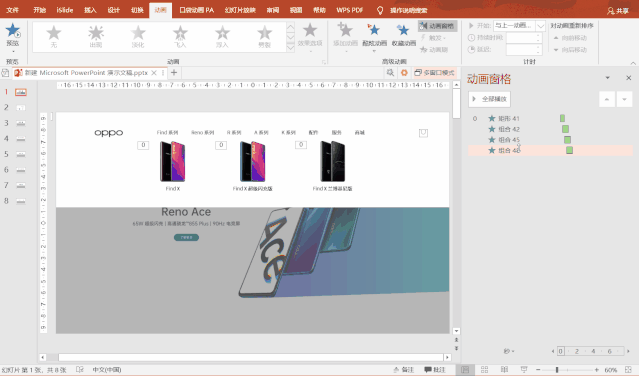Click the 延迟 (Delay) input field
Image resolution: width=639 pixels, height=376 pixels.
point(524,49)
